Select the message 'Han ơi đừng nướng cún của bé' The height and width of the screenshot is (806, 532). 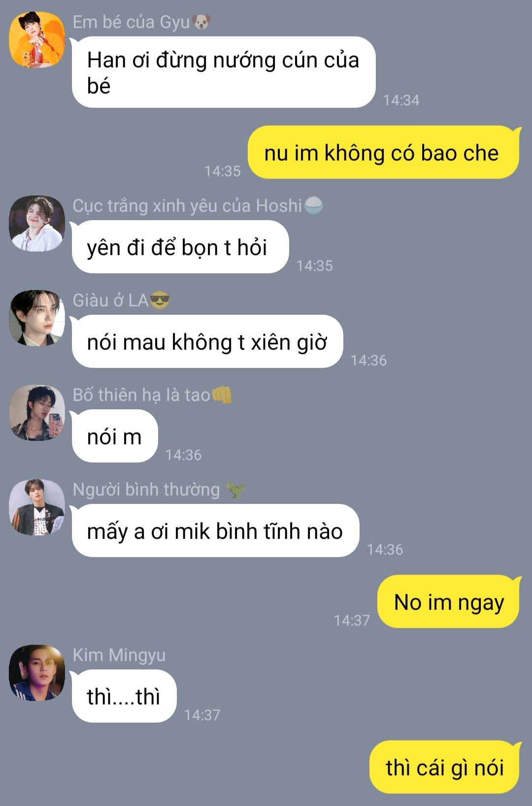[224, 72]
